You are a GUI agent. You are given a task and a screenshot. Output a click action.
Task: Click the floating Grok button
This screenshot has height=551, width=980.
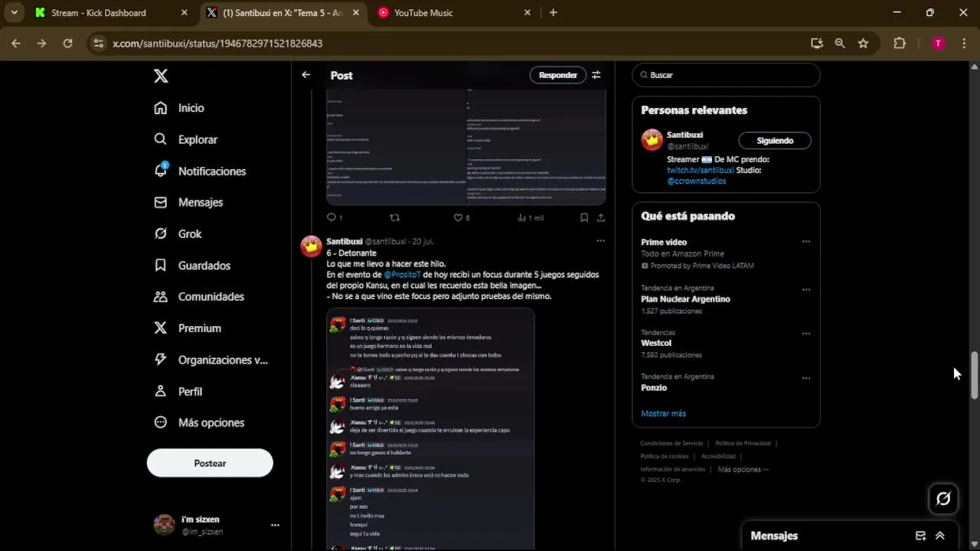click(x=943, y=498)
